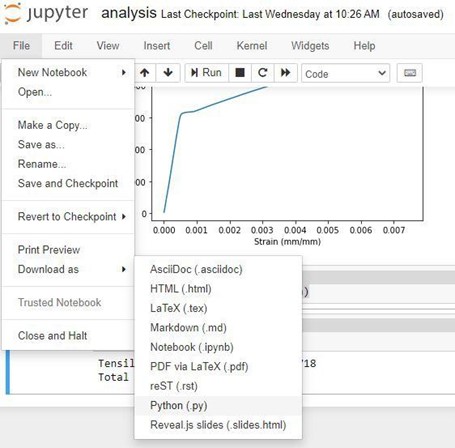Move the cell up with the arrow button

point(145,73)
